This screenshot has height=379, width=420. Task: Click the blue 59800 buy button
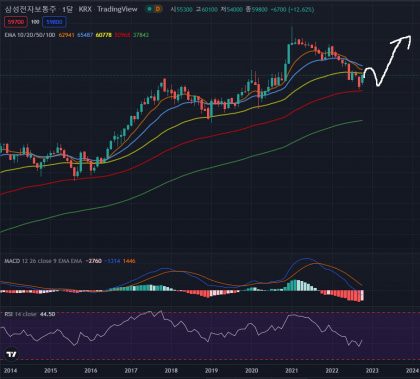coord(55,22)
